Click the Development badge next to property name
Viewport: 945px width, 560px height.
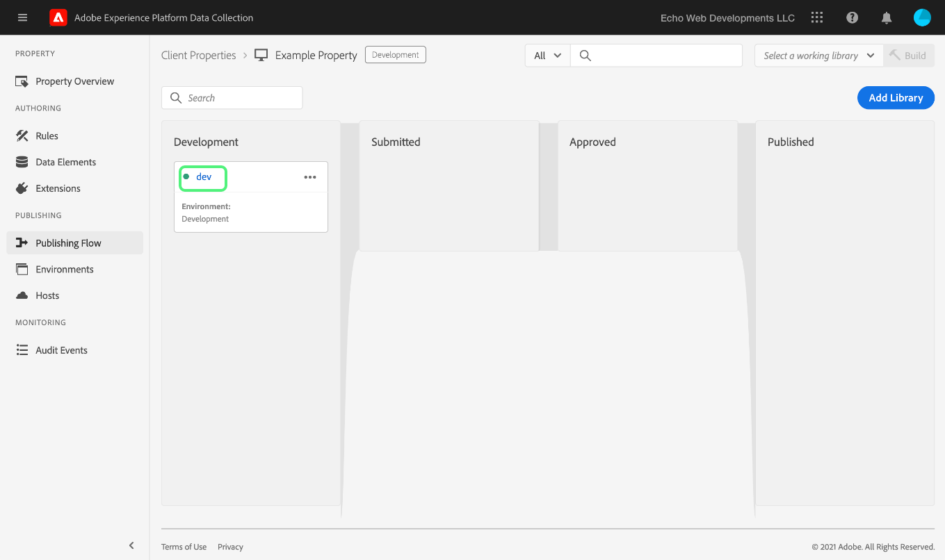tap(396, 55)
